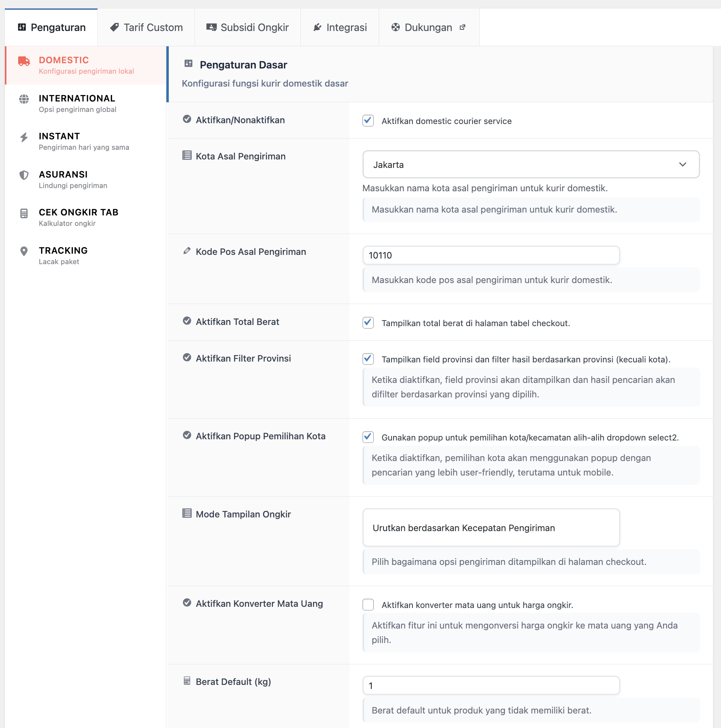Uncheck the total berat checkout checkbox

368,323
